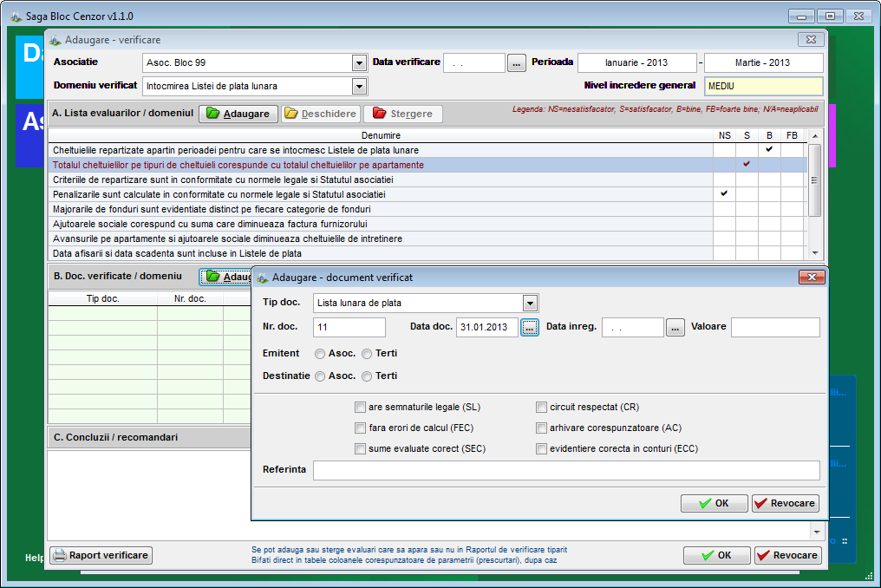
Task: Select row Majorarile de fonduri sunt evidentiate
Action: [427, 209]
